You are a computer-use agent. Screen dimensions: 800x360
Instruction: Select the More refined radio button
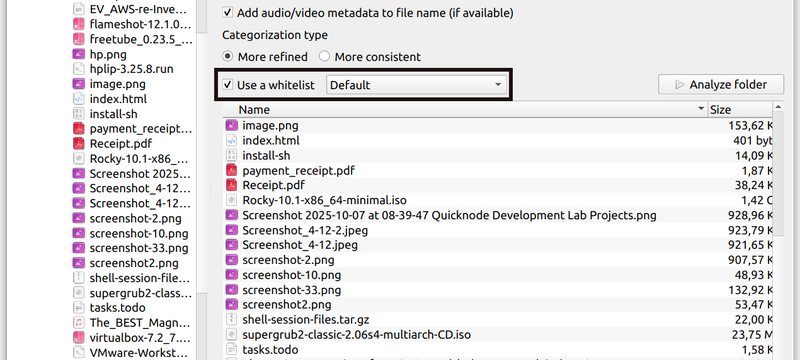[x=228, y=56]
